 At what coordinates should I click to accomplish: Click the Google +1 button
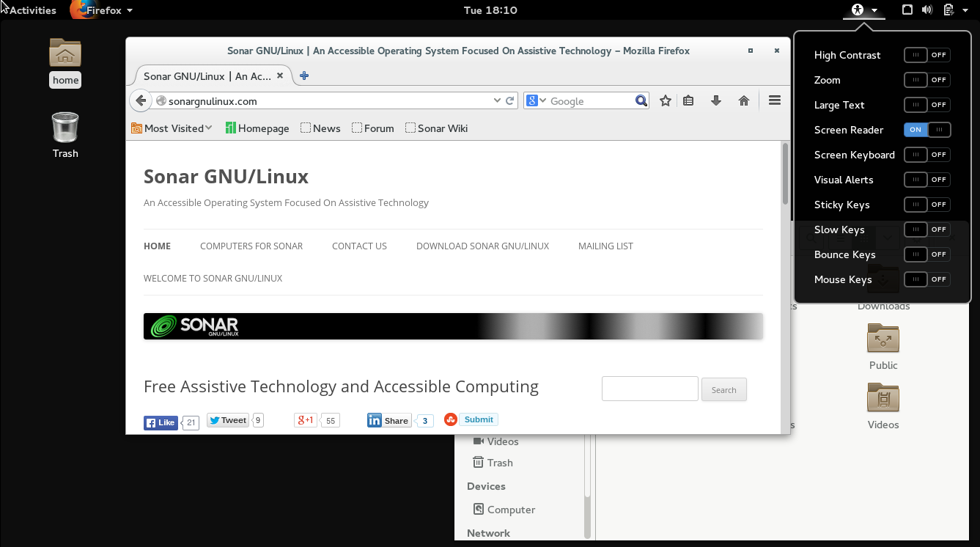pos(306,420)
